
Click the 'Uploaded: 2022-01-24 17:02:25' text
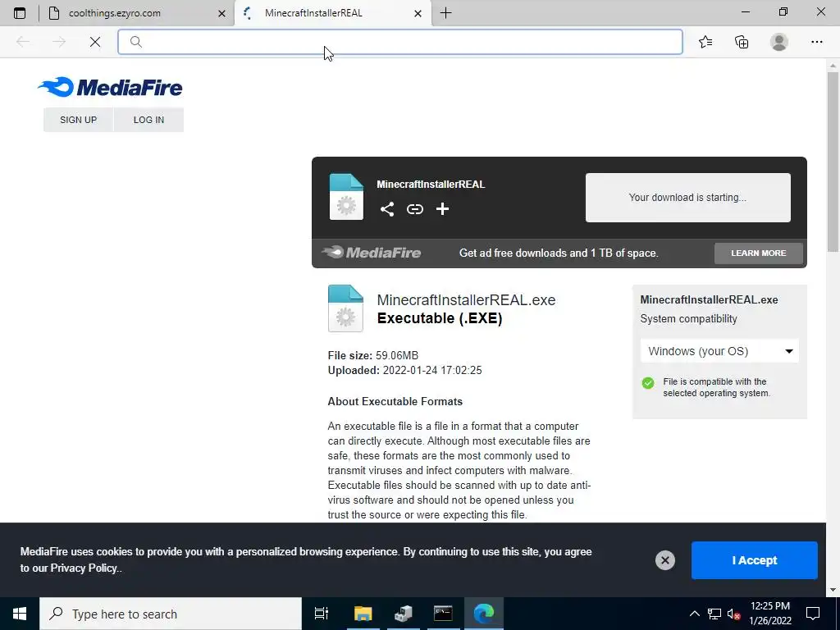pos(404,370)
